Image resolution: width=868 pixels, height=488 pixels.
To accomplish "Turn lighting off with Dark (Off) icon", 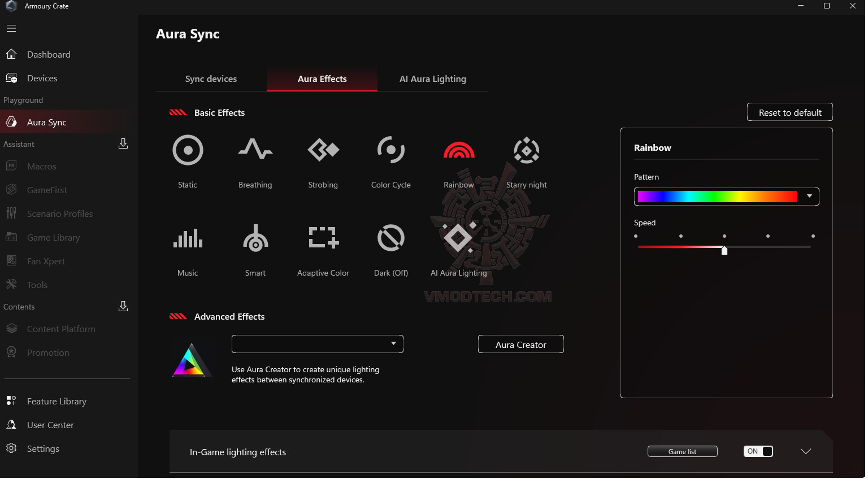I will tap(391, 238).
